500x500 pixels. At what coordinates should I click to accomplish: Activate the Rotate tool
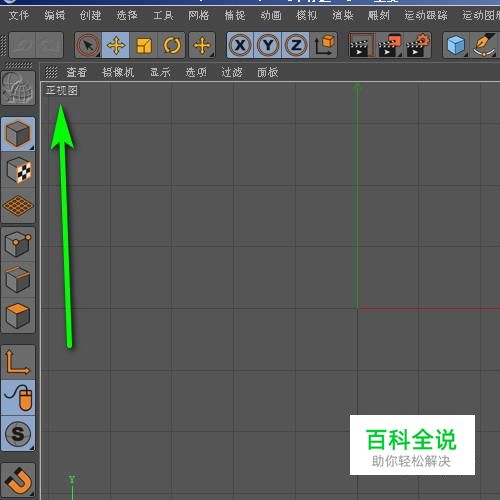click(x=171, y=45)
